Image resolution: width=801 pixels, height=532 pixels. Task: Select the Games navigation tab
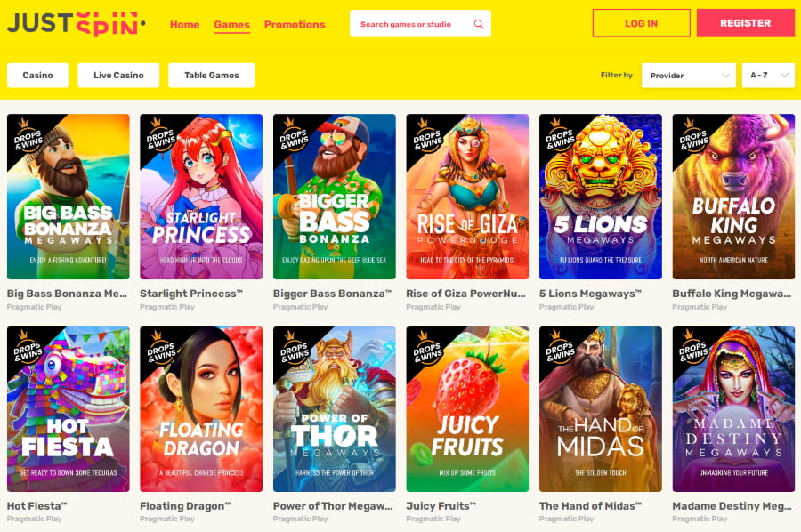pos(231,25)
